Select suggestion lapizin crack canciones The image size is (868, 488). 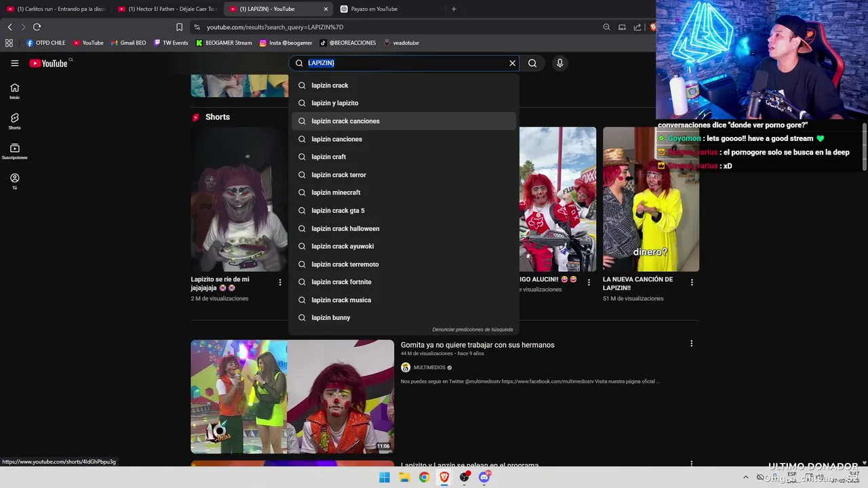[403, 121]
